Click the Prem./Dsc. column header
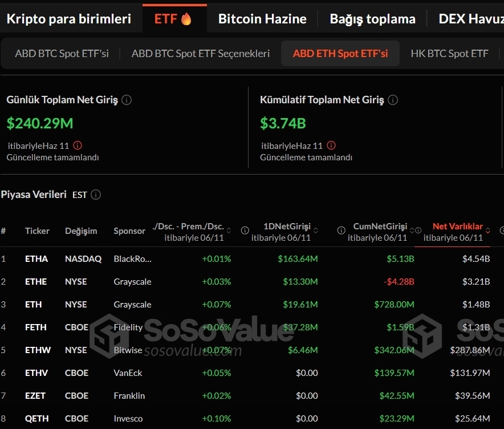This screenshot has height=429, width=504. tap(188, 226)
